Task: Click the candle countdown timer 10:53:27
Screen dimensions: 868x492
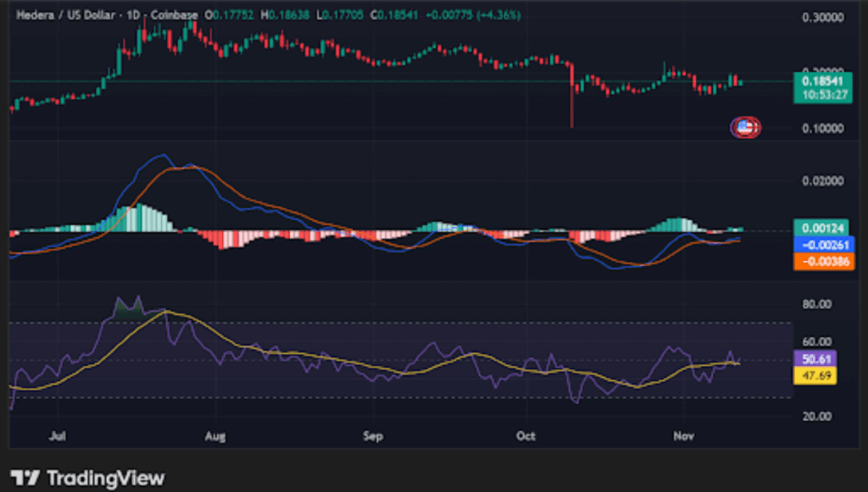Action: click(823, 95)
